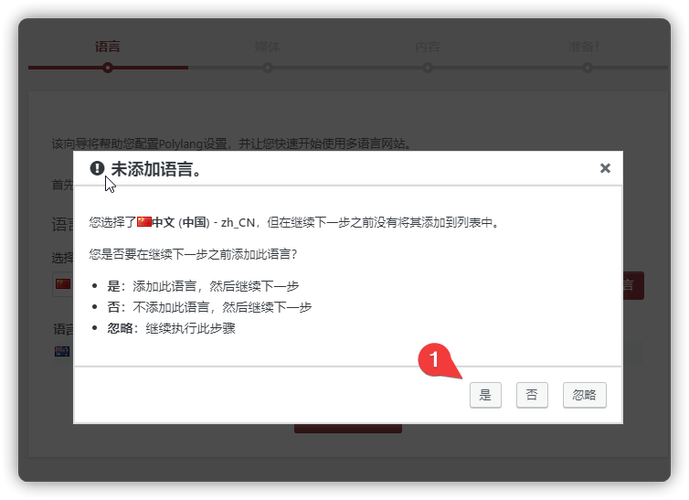Click the 媒体 step progress dot

(x=267, y=68)
